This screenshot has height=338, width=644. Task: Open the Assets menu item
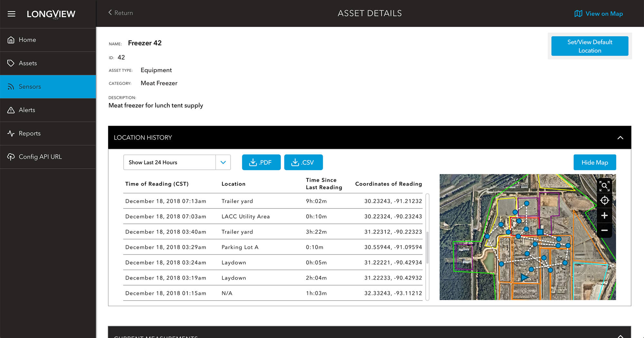tap(48, 63)
